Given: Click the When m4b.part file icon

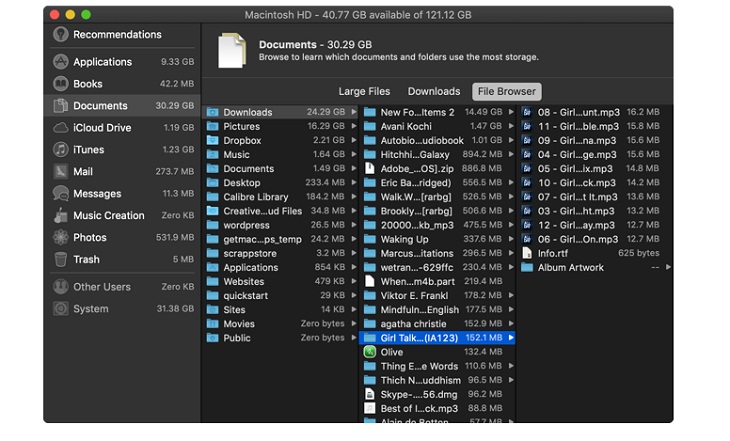Looking at the screenshot, I should 370,281.
